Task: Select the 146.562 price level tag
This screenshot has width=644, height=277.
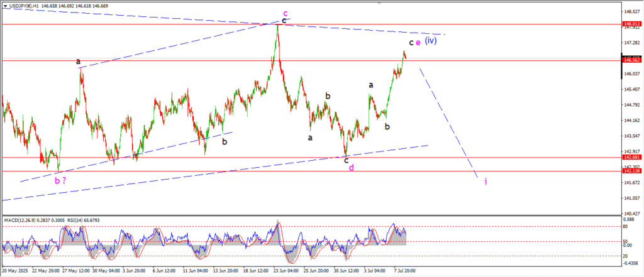Action: coord(631,60)
